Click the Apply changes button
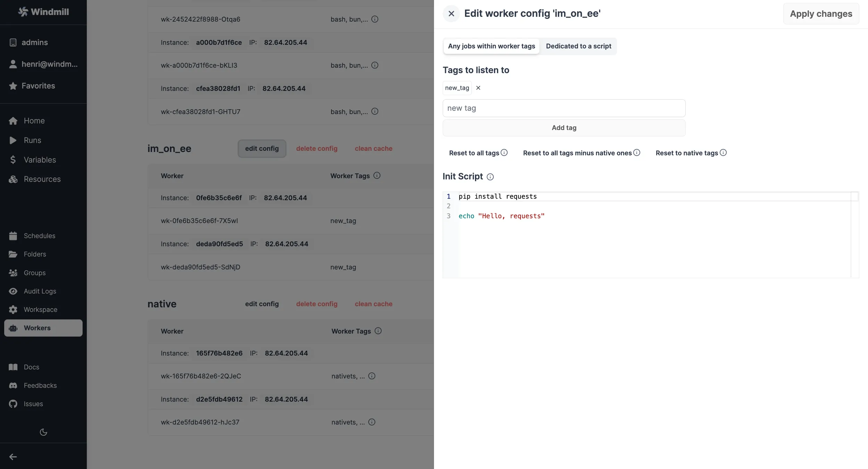868x469 pixels. pos(821,14)
